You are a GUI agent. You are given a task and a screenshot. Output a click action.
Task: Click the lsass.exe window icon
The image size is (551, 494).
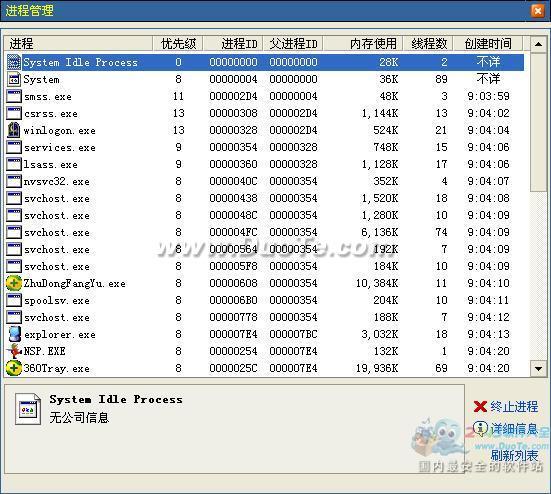coord(14,164)
